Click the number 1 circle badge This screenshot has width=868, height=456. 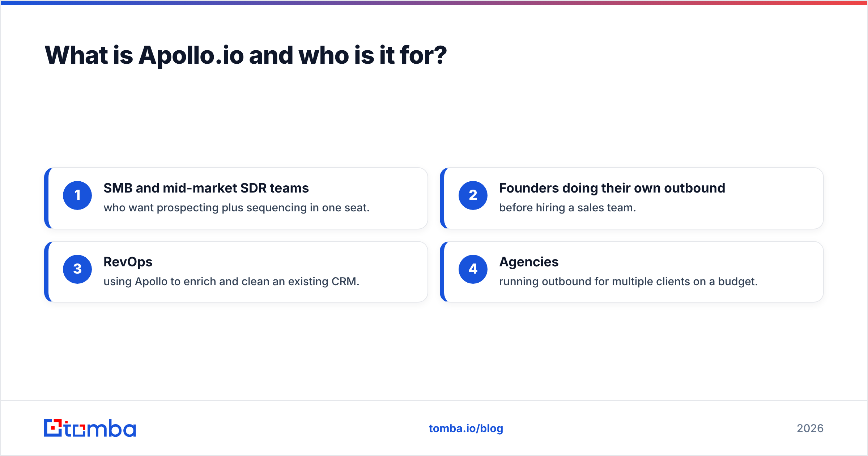tap(77, 195)
